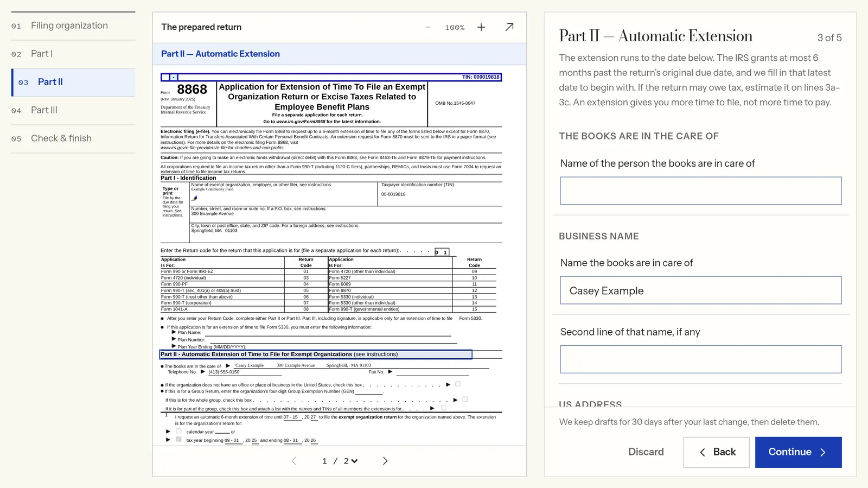Click the 3 of 5 step counter
Image resolution: width=868 pixels, height=488 pixels.
point(829,37)
